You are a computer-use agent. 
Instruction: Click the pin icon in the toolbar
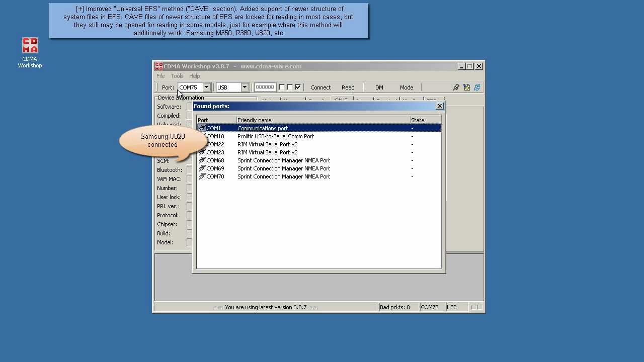click(x=456, y=87)
